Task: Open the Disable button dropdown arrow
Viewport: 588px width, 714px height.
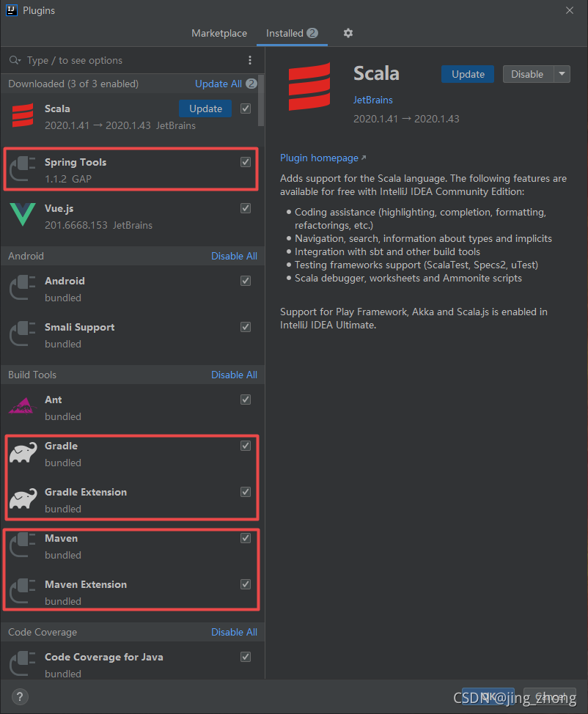Action: pos(562,74)
